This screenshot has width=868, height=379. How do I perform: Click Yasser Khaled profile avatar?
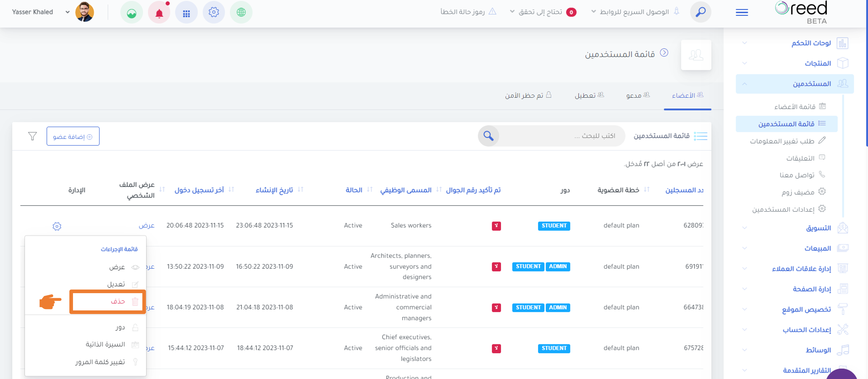click(x=85, y=12)
